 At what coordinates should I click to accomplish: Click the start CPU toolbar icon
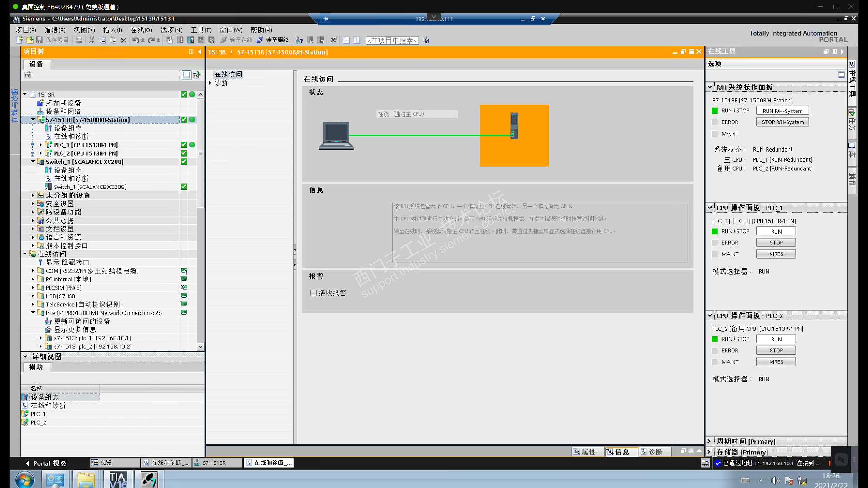[310, 40]
